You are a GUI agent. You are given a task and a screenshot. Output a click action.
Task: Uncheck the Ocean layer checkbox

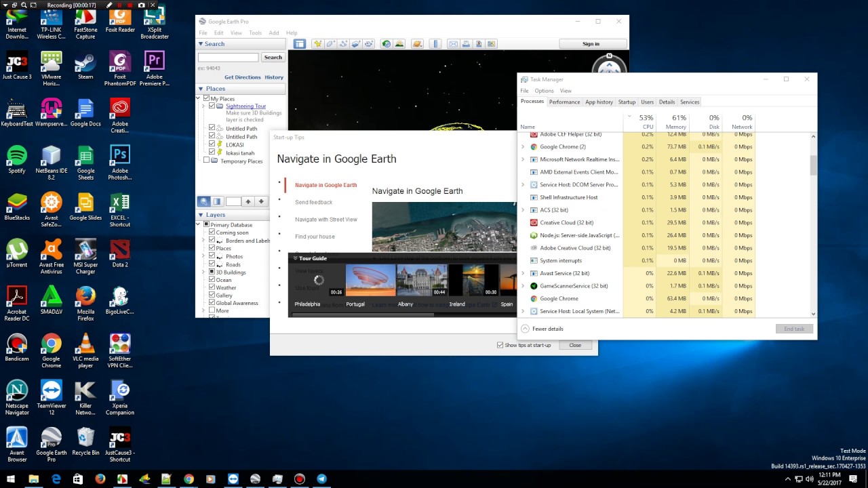click(x=212, y=280)
